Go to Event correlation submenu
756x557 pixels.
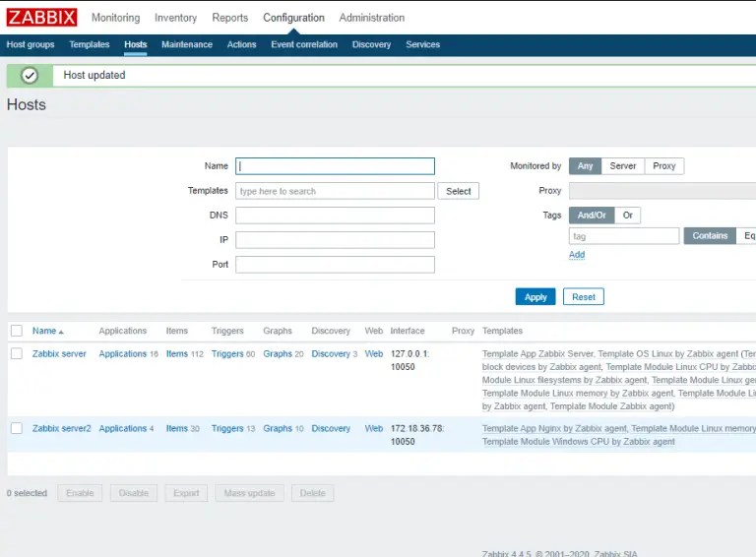point(304,44)
